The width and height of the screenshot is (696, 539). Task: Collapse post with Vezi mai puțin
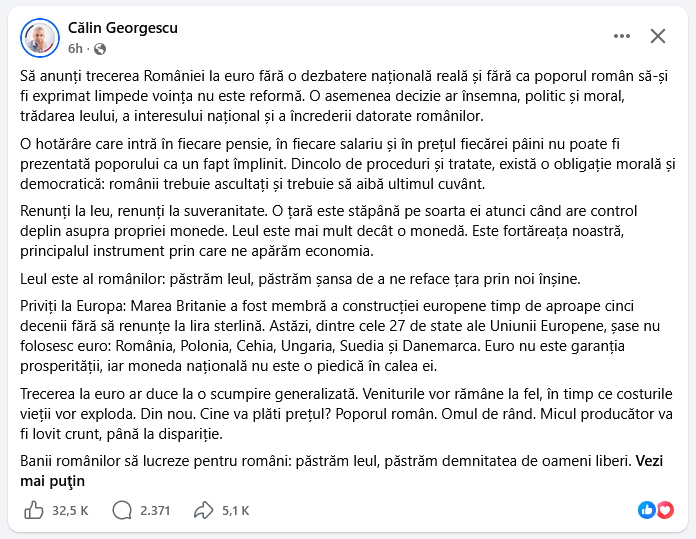click(341, 471)
